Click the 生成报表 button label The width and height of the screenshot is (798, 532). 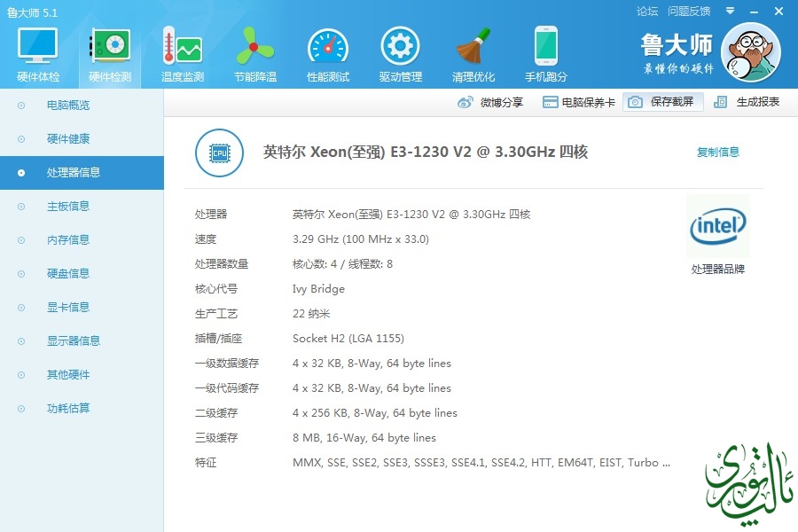(758, 102)
